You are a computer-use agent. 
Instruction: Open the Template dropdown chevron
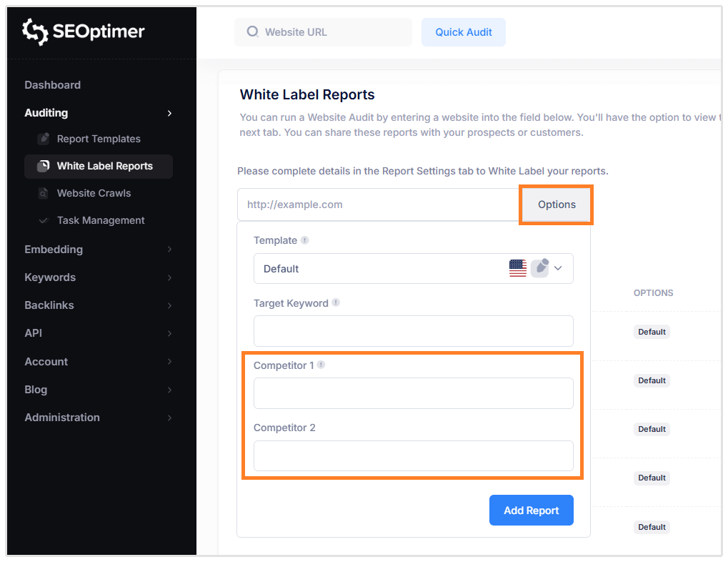[x=559, y=269]
